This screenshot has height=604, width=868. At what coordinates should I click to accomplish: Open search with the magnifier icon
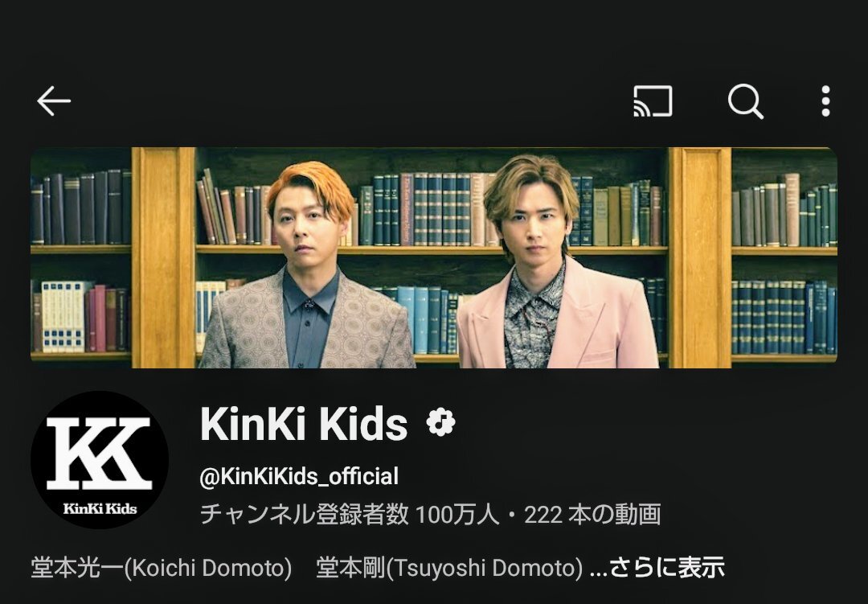click(x=746, y=101)
